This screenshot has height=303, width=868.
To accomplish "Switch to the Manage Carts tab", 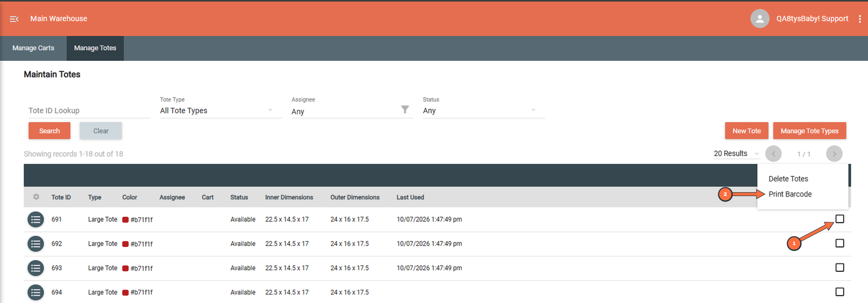I will coord(33,48).
